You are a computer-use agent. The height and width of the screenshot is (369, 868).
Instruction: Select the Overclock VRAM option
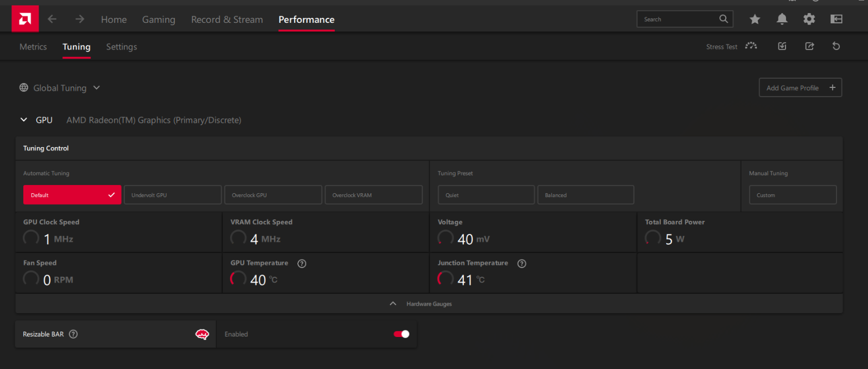pos(374,195)
